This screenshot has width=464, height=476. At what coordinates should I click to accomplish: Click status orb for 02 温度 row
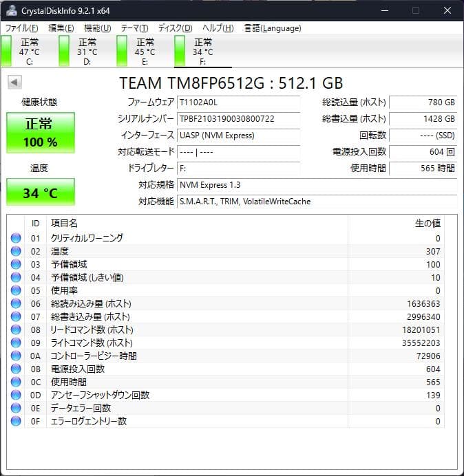pos(16,251)
